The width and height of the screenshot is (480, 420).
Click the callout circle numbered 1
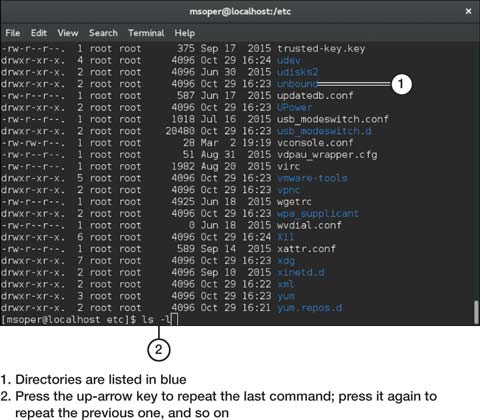401,84
